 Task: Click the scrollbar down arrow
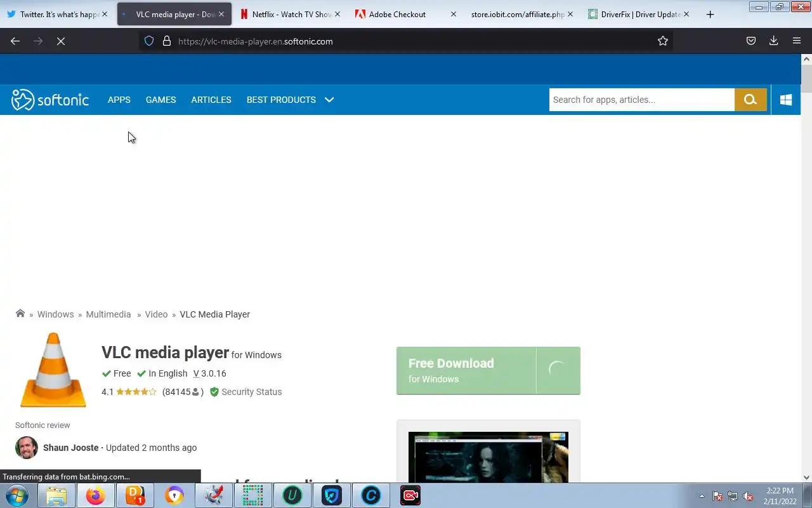click(806, 478)
